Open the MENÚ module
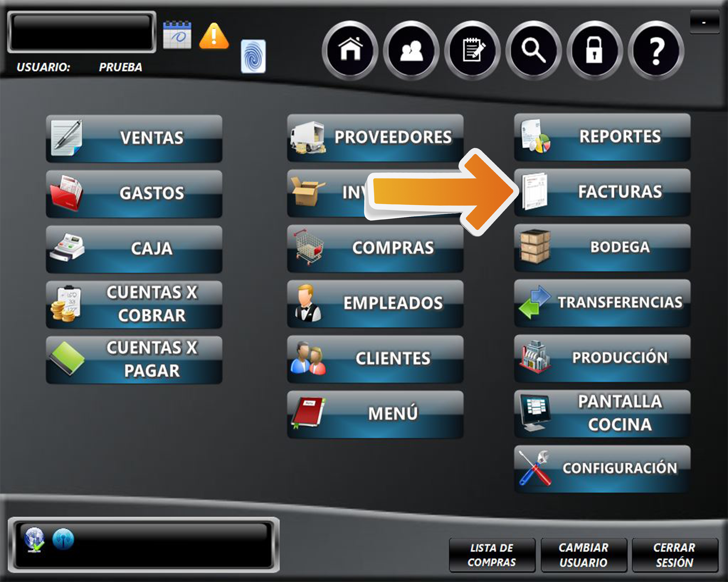 [375, 414]
